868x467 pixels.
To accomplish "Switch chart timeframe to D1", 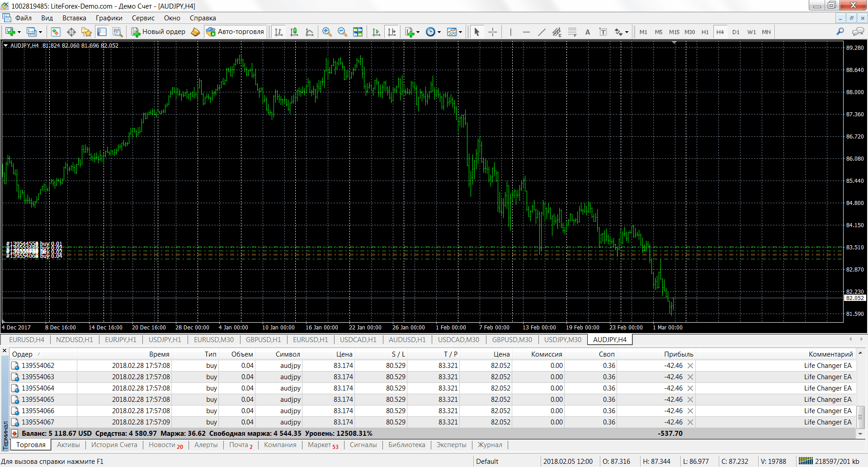I will click(736, 32).
